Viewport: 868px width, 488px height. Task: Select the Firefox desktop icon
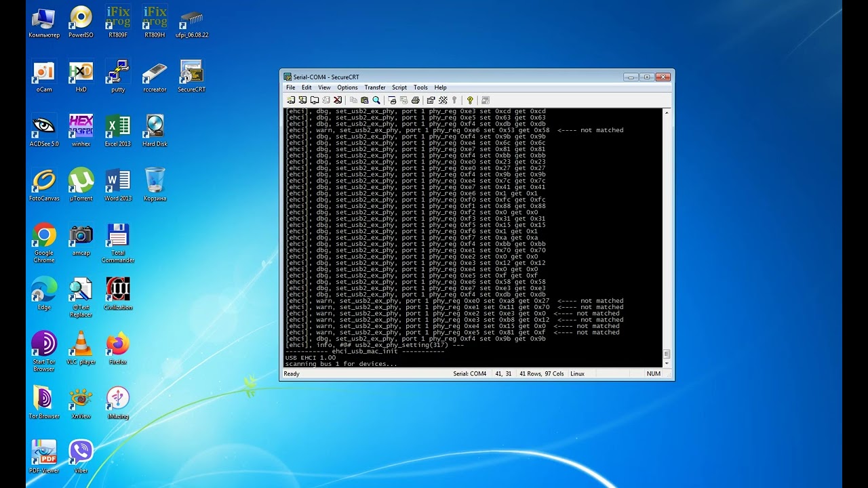coord(118,348)
